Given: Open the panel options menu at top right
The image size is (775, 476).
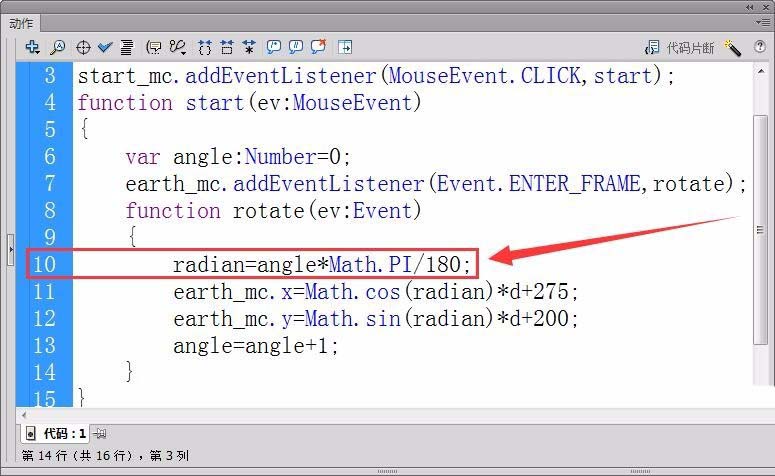Looking at the screenshot, I should point(763,22).
